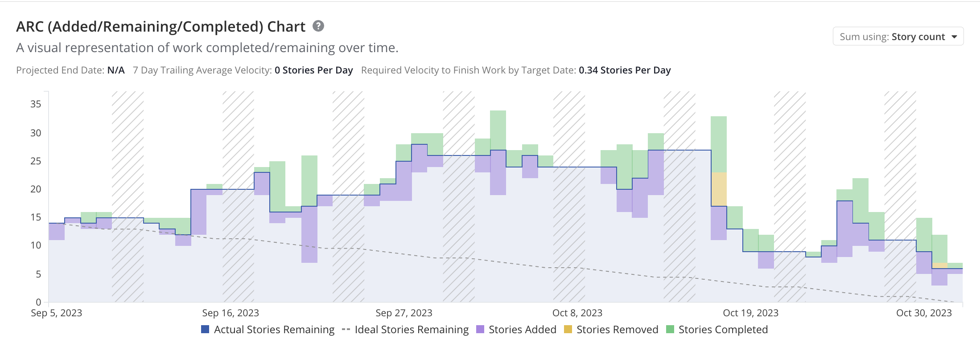Select the Oct 8, 2023 date label
The image size is (980, 351).
pos(577,313)
